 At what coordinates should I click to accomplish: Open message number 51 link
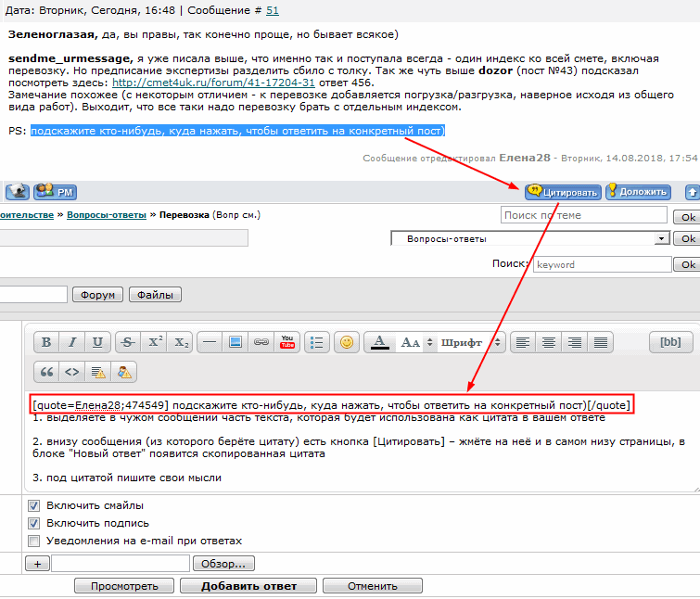click(273, 10)
